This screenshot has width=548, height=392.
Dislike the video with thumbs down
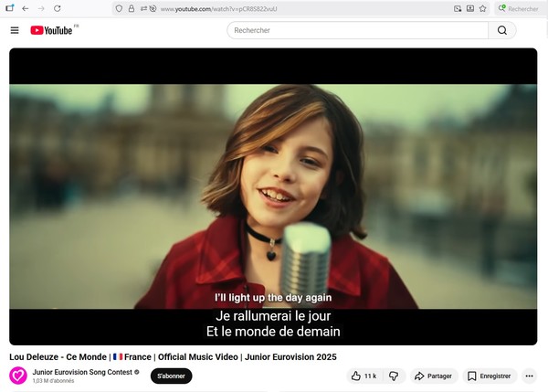pos(394,376)
